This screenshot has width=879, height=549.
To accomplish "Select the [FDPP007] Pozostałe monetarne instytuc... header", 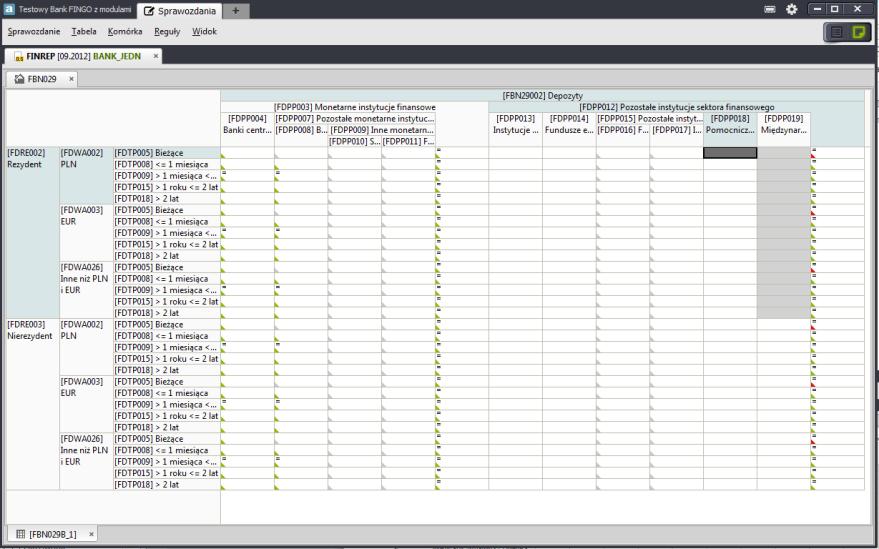I will (x=355, y=118).
